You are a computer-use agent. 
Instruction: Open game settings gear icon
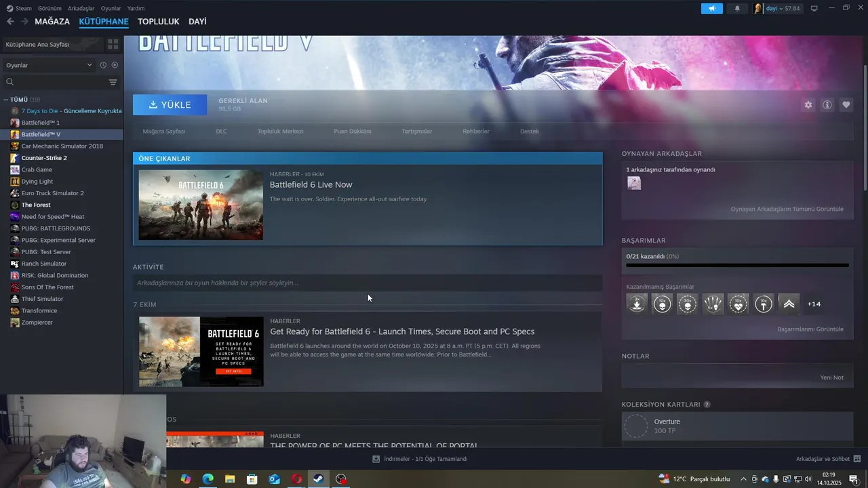coord(808,105)
